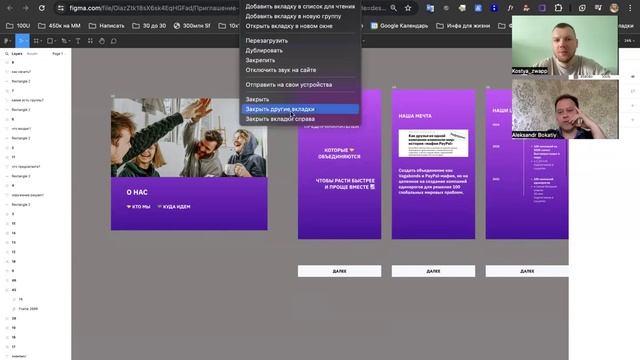Click the fx extension icon
Viewport: 640px width, 360px height.
[510, 8]
